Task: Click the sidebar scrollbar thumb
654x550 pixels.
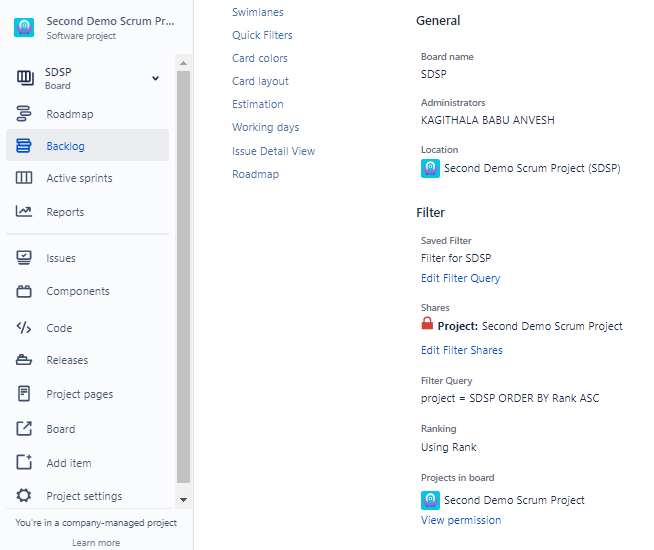Action: [183, 277]
